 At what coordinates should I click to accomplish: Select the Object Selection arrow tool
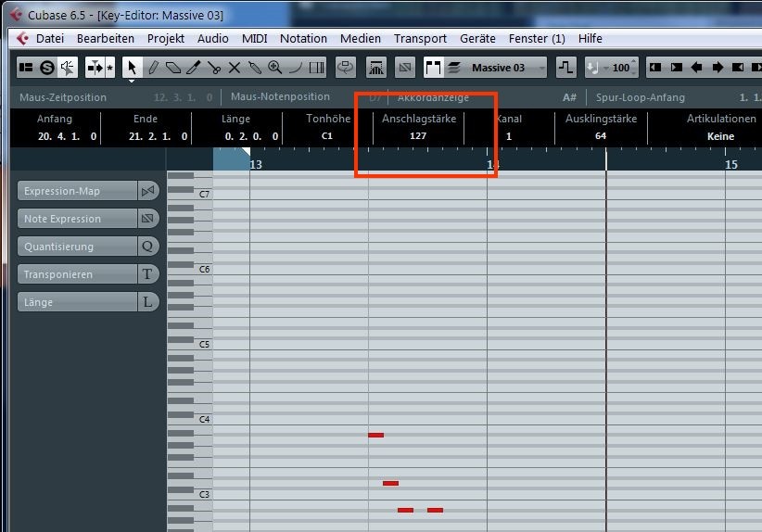[x=132, y=68]
